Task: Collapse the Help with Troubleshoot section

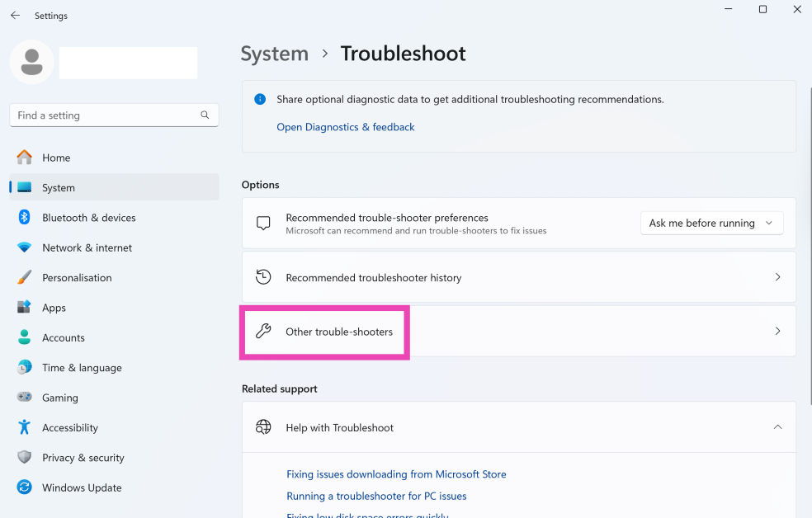Action: [x=777, y=427]
